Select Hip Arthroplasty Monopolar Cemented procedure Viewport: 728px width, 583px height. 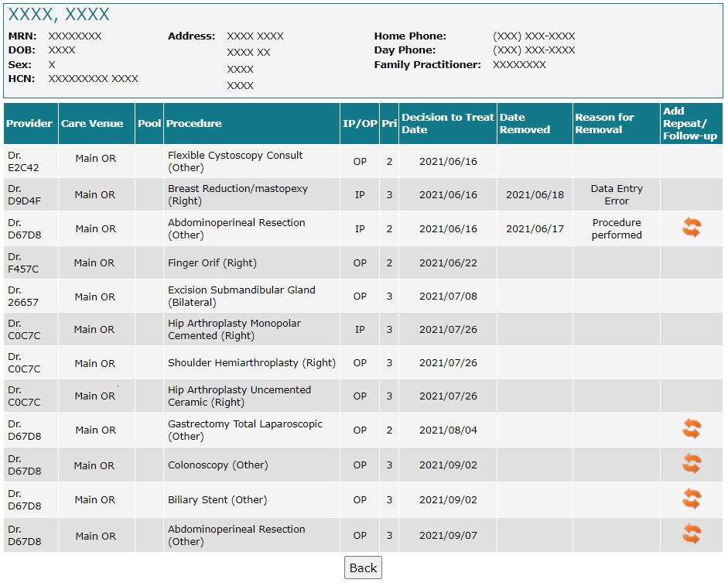point(234,329)
